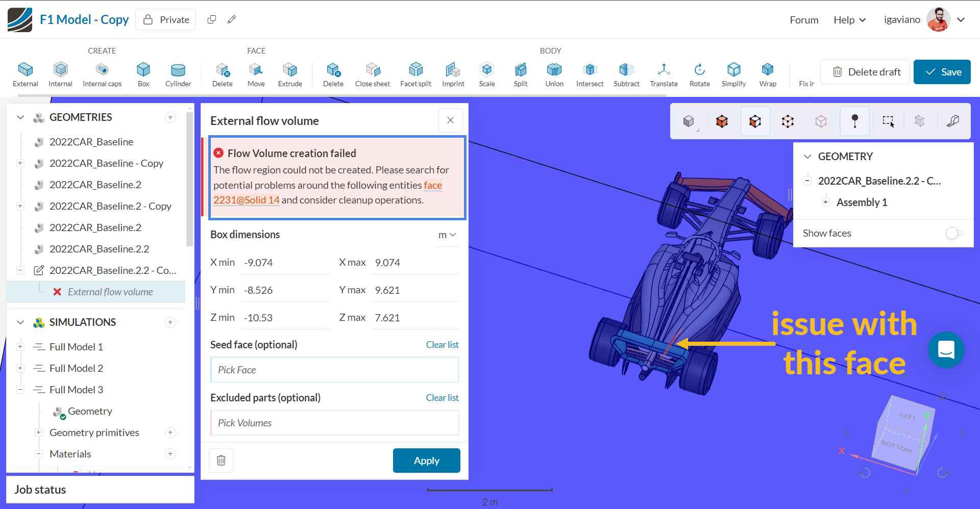Open the box dimensions unit dropdown

click(447, 235)
